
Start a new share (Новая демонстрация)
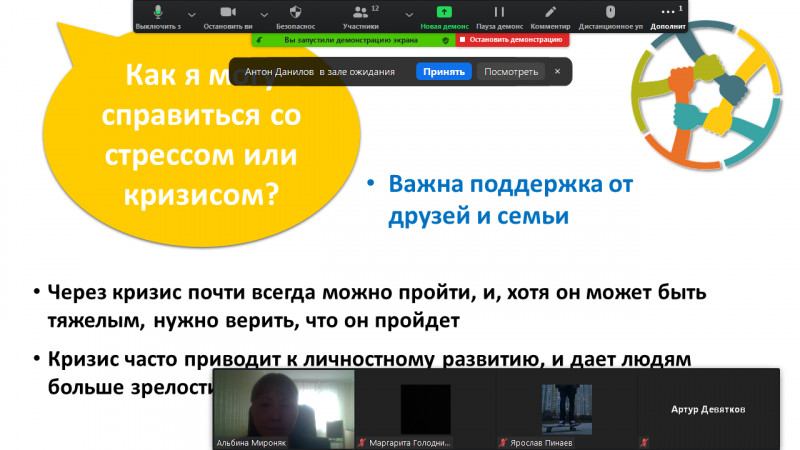pyautogui.click(x=444, y=16)
